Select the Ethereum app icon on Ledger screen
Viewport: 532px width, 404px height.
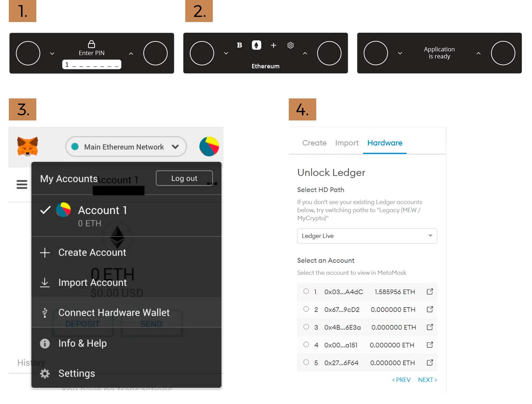click(256, 45)
